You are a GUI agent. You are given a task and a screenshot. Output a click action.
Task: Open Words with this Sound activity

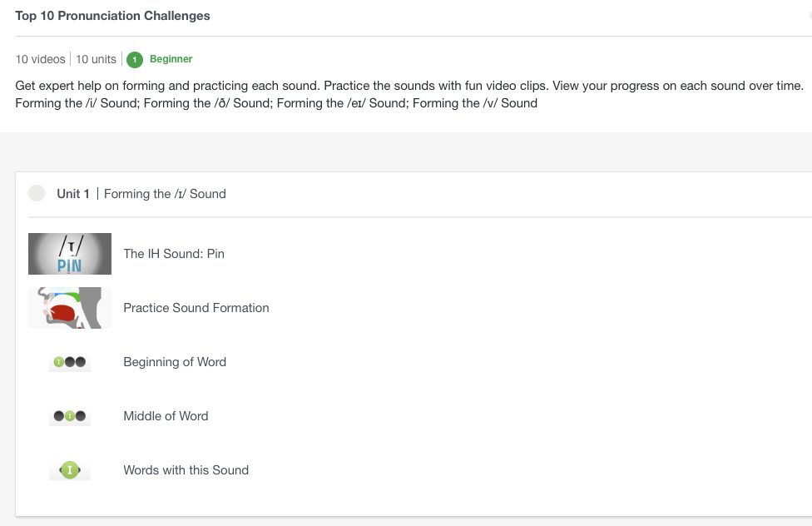tap(186, 470)
